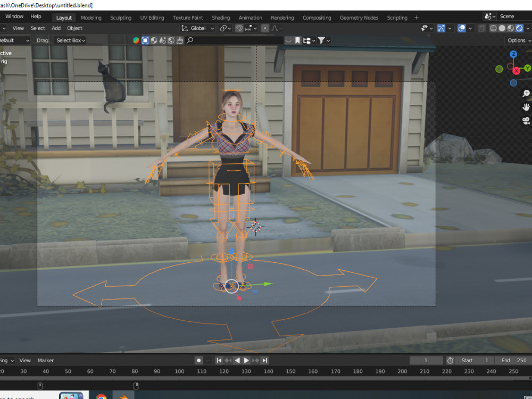Add a new workspace with plus button
Screen dimensions: 532x399
click(417, 18)
